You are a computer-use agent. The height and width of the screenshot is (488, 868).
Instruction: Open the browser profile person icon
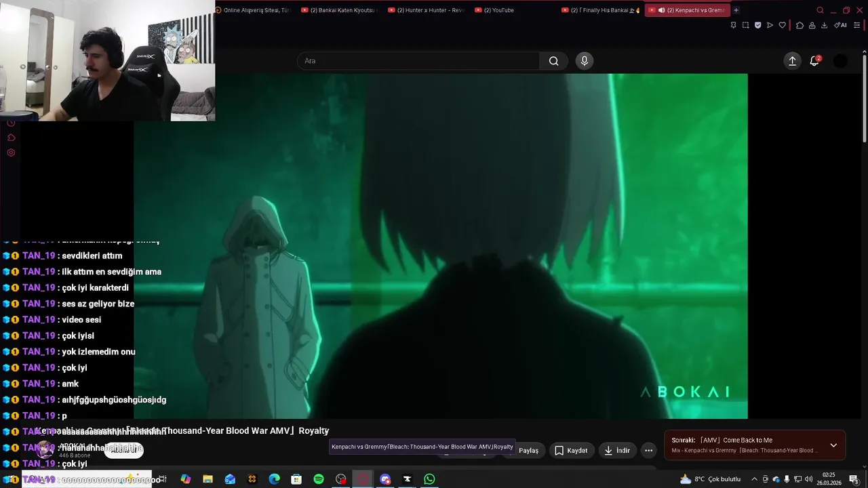(x=812, y=25)
